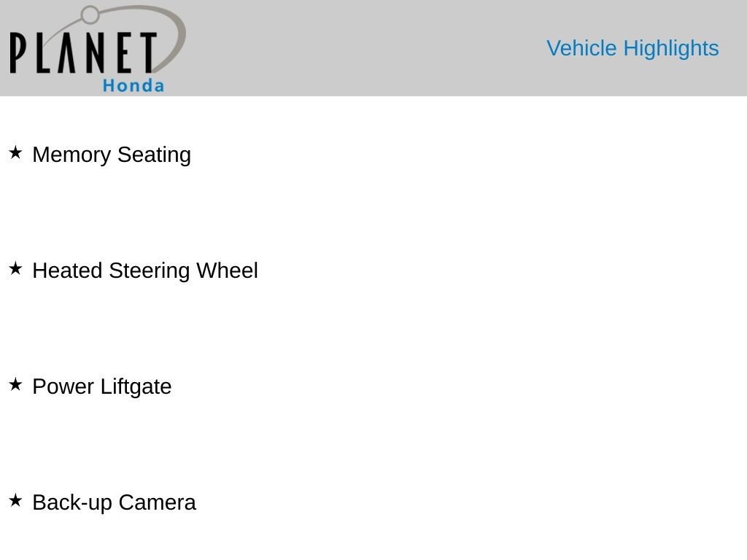
Task: Click the word Seating in the feature list
Action: [x=155, y=155]
